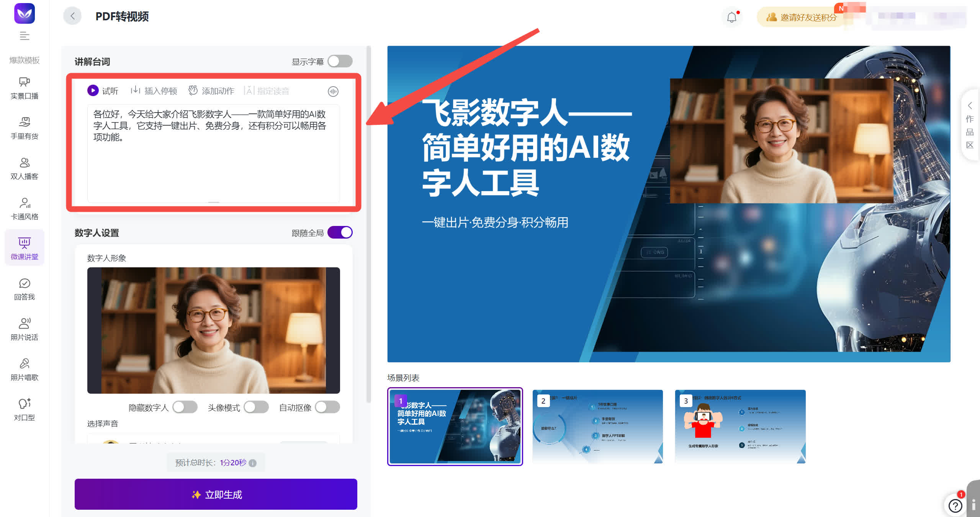Select scene 2 thumbnail in 场景列表
The width and height of the screenshot is (980, 517).
pyautogui.click(x=598, y=427)
